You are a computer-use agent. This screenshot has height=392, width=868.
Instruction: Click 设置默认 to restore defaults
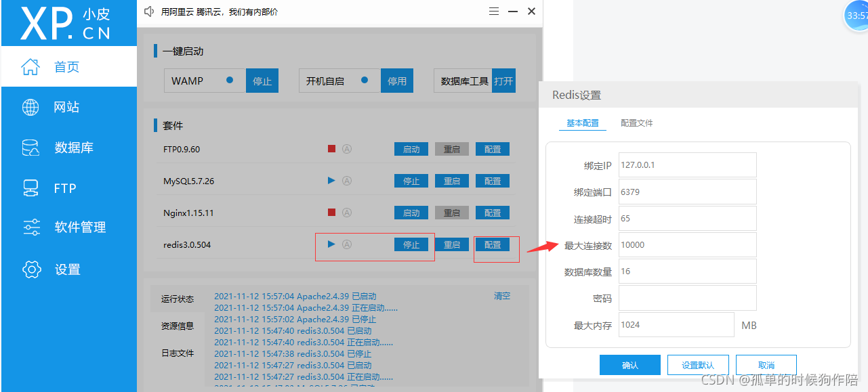698,365
